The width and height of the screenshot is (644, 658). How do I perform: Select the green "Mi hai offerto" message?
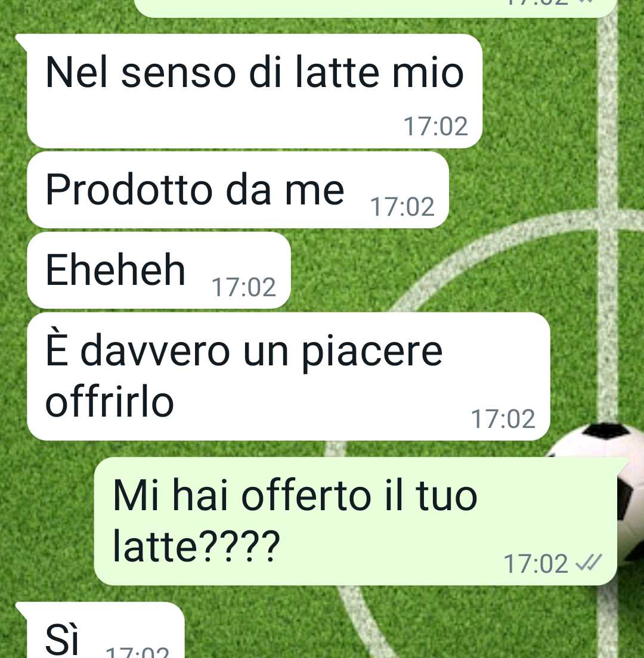[x=355, y=521]
